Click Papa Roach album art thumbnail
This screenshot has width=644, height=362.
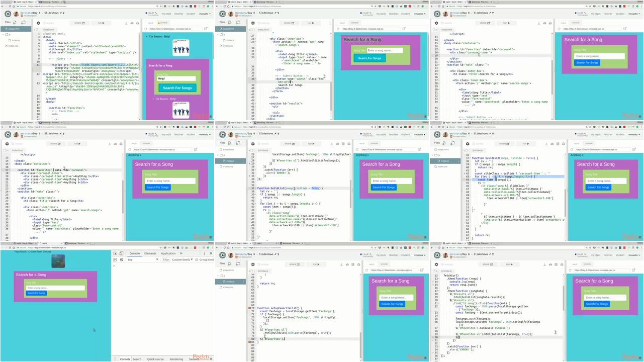pyautogui.click(x=58, y=261)
